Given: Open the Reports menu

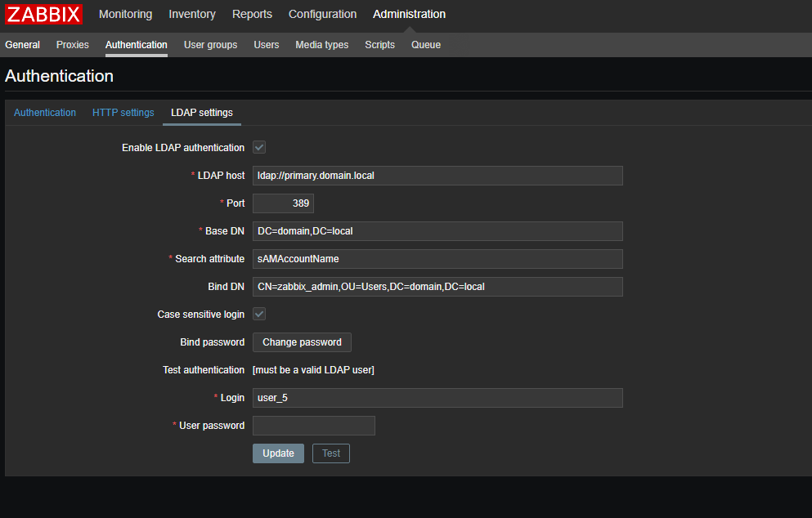Looking at the screenshot, I should [252, 14].
